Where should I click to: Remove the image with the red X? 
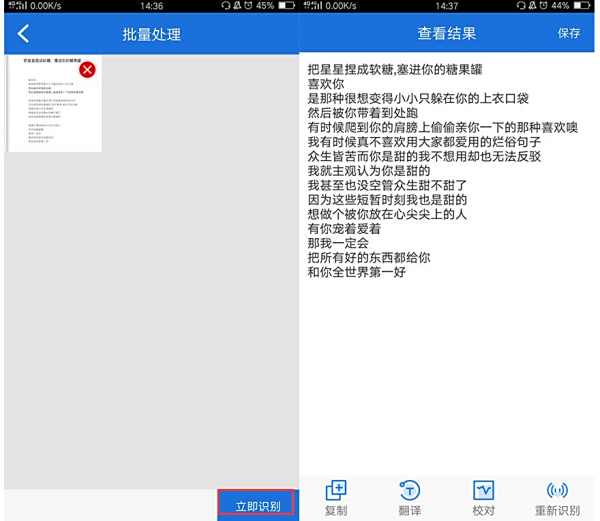[87, 69]
